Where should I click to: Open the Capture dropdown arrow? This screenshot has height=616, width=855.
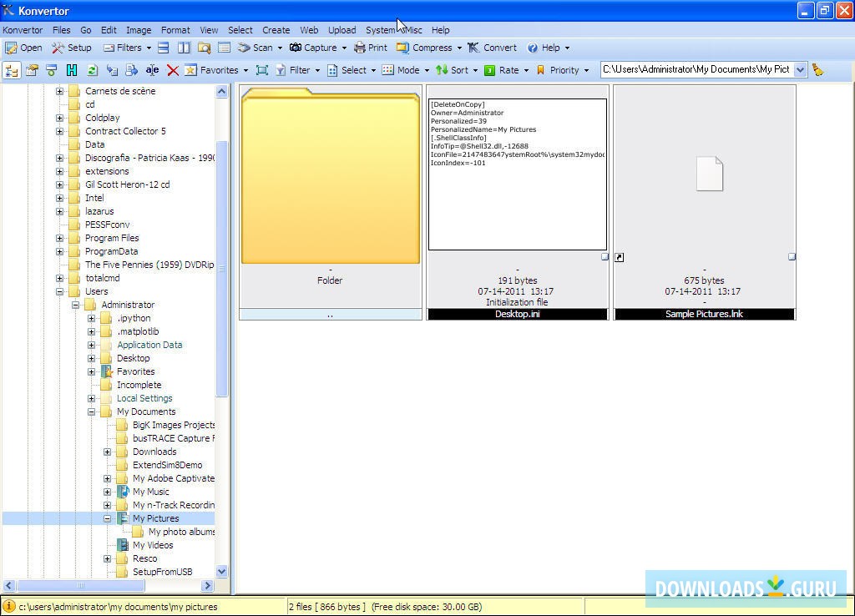click(344, 48)
